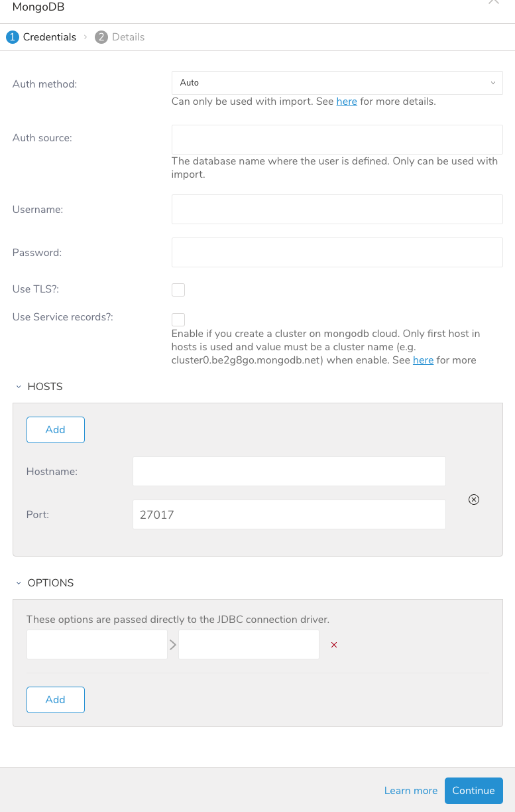
Task: Click the step 2 Details badge
Action: (x=101, y=37)
